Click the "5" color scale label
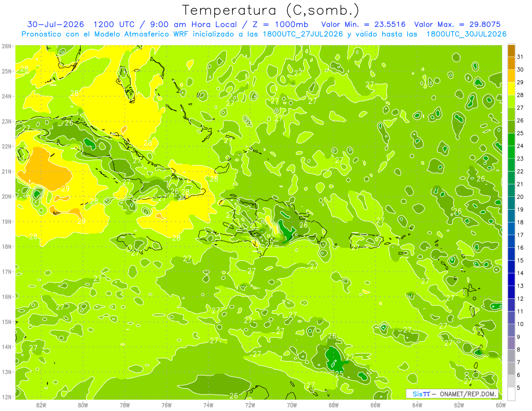This screenshot has width=532, height=411. [x=519, y=388]
